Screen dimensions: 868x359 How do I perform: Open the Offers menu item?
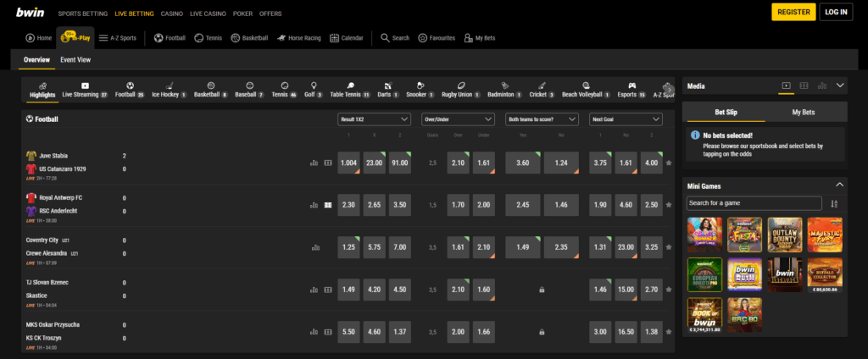pos(270,14)
